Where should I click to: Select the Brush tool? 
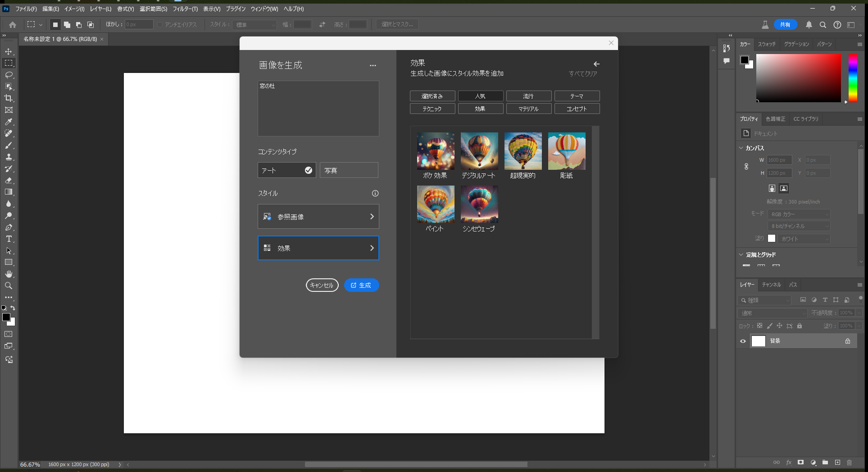pyautogui.click(x=9, y=145)
